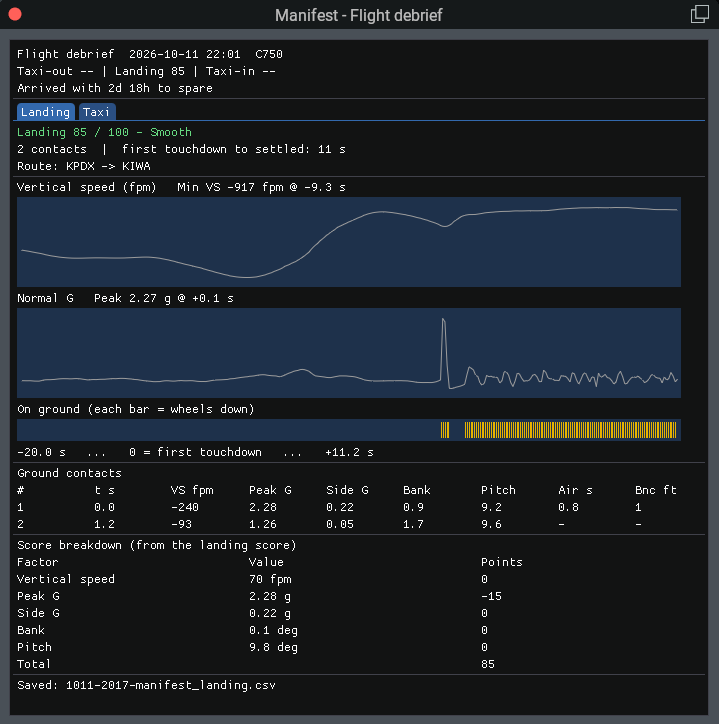
Task: Click the 'VS fpm' column header
Action: 192,490
